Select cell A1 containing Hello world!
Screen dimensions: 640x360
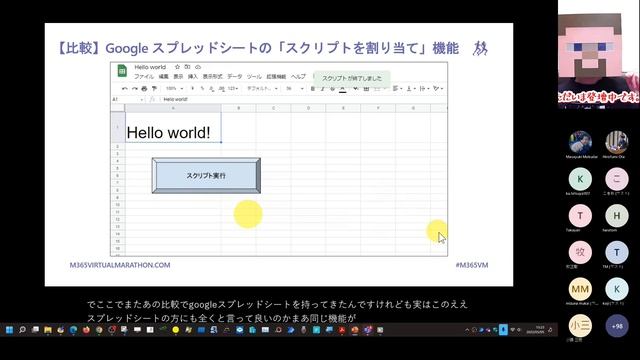tap(173, 127)
